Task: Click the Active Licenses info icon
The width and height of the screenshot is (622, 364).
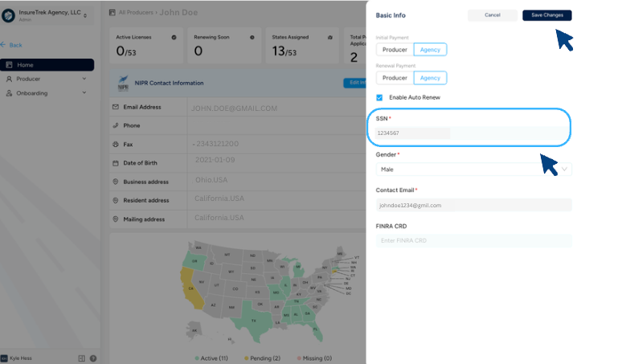Action: click(174, 37)
